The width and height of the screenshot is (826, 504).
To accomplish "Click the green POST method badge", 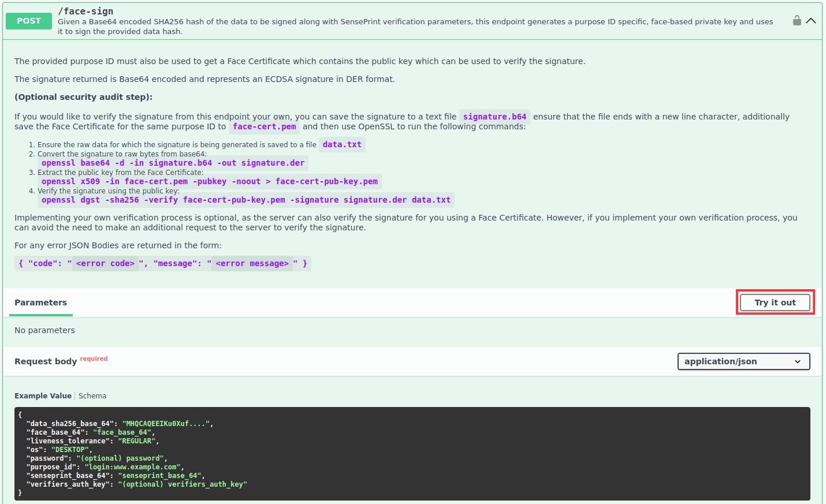I will (x=29, y=21).
